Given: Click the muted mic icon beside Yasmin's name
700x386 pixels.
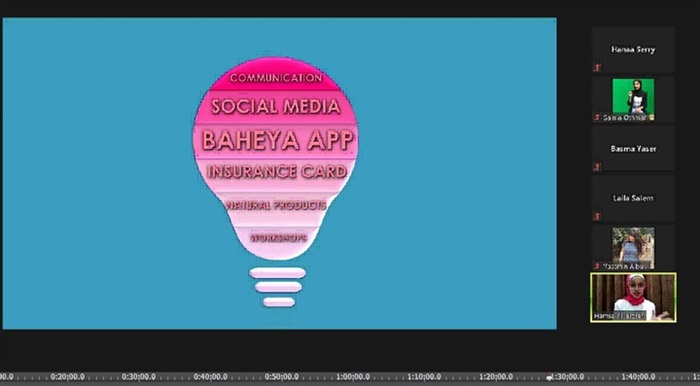Looking at the screenshot, I should 597,266.
